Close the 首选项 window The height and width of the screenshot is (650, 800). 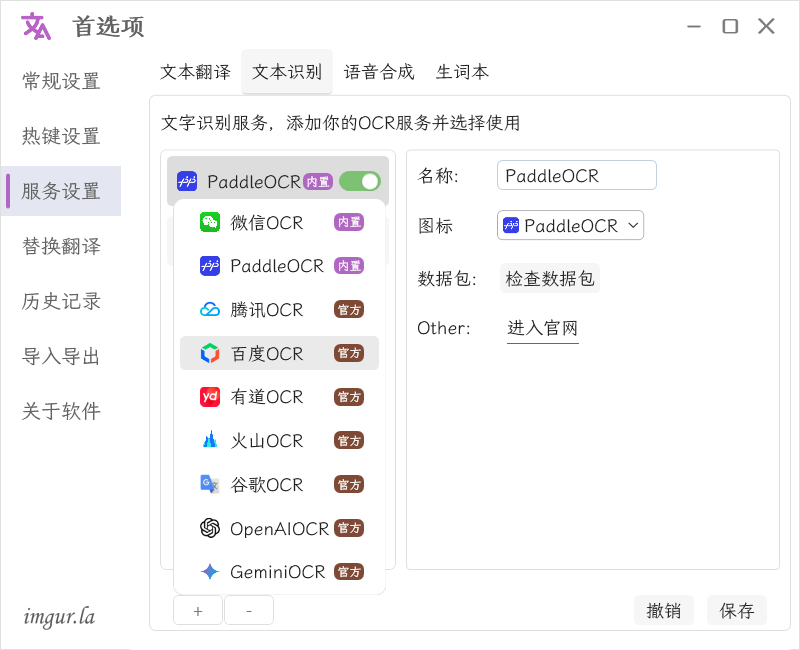click(766, 26)
